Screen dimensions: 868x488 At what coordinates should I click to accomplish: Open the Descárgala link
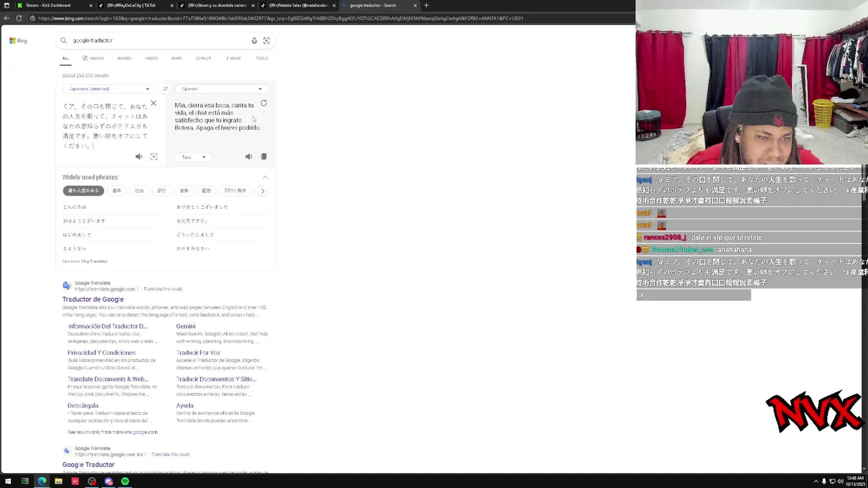pos(83,406)
